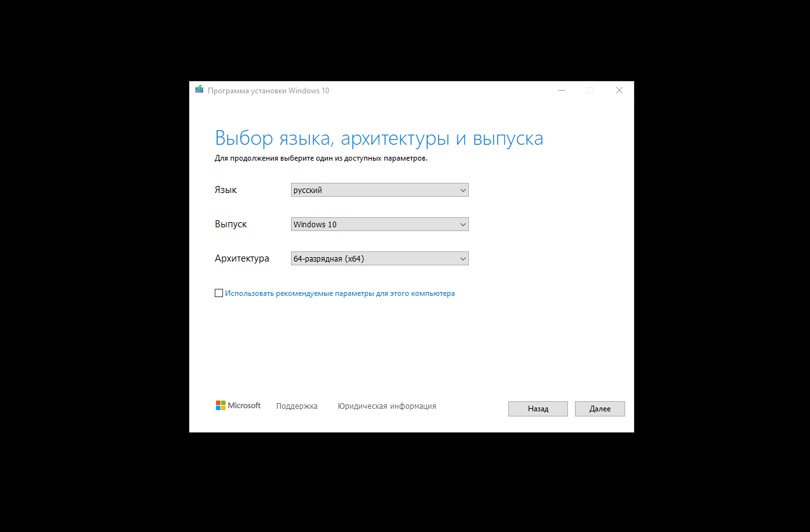Minimize the Windows 10 setup window

[x=562, y=90]
